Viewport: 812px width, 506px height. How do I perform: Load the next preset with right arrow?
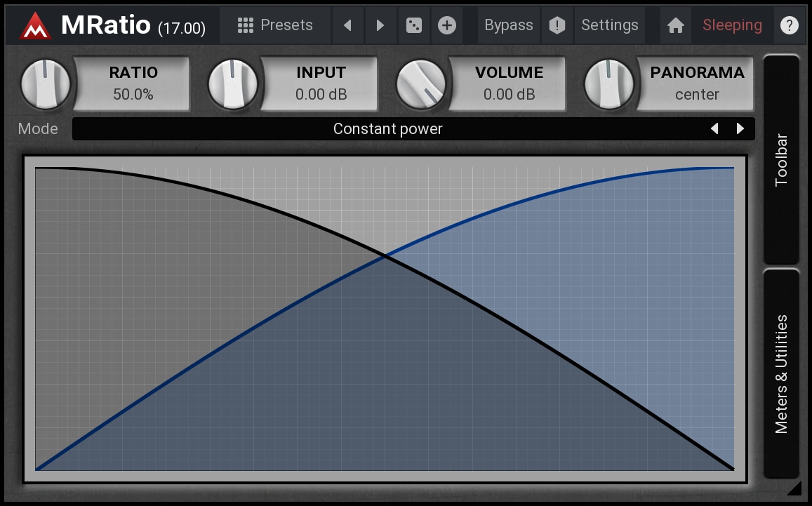[x=380, y=26]
